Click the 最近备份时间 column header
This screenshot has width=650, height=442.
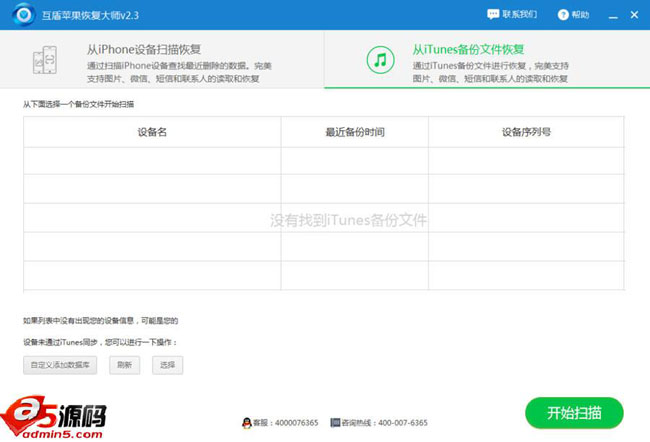[354, 132]
